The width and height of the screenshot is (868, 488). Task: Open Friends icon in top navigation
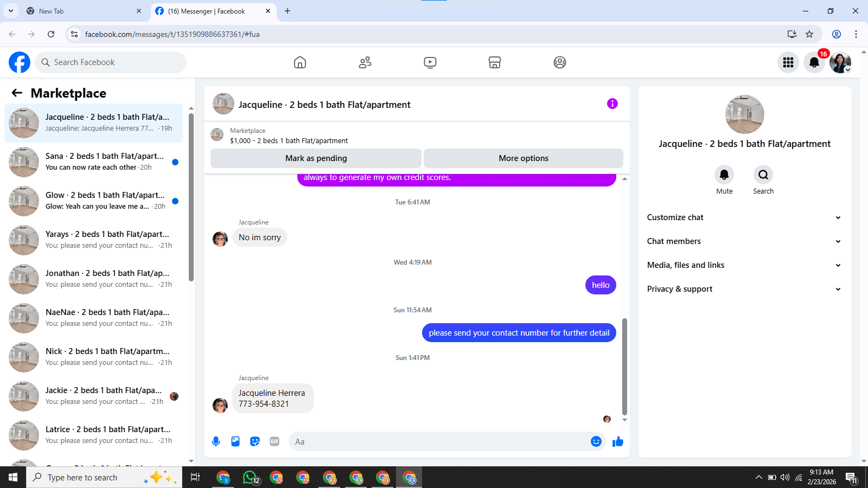pos(365,62)
